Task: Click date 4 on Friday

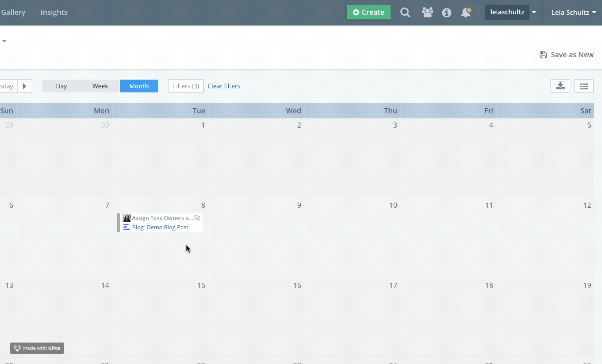Action: [x=491, y=125]
